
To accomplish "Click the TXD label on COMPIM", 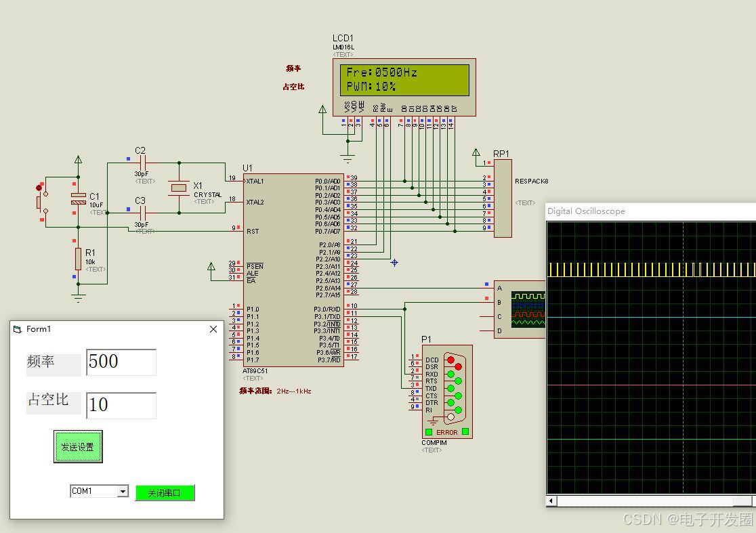I will [431, 389].
